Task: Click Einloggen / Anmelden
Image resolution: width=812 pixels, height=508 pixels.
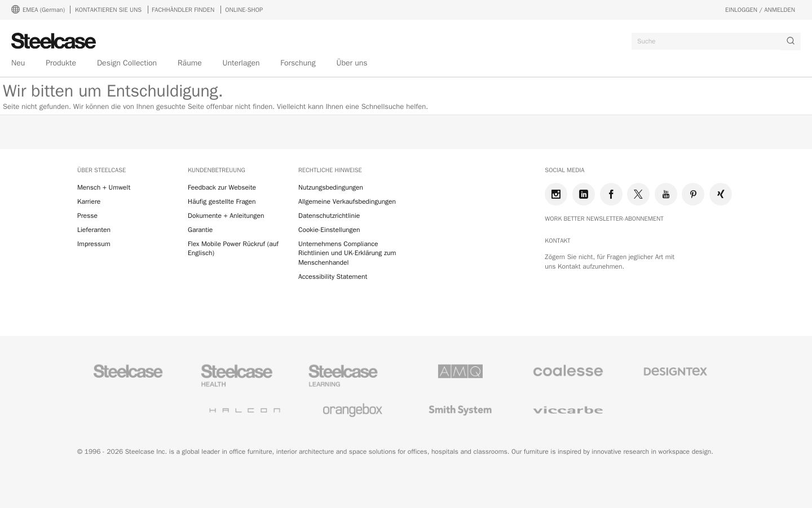Action: 760,10
